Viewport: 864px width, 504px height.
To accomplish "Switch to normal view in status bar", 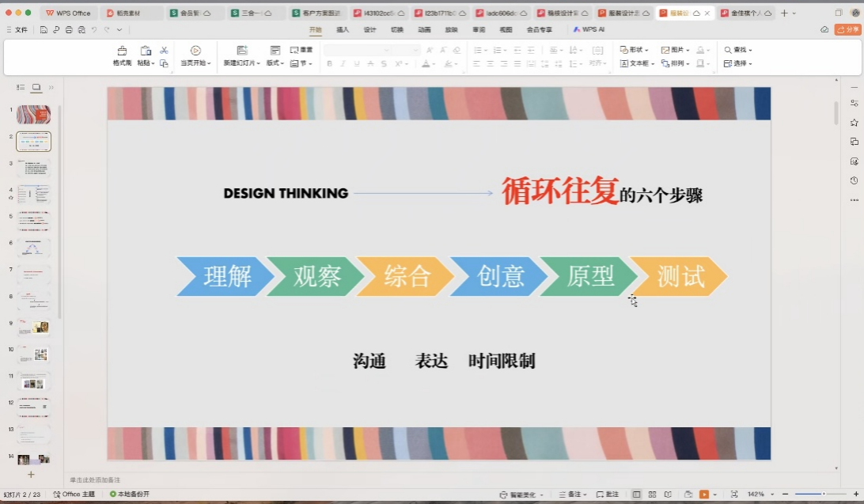I will 636,495.
